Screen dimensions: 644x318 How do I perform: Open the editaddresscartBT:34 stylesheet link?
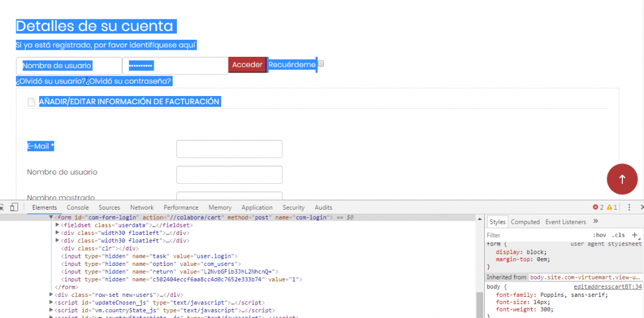pos(608,287)
